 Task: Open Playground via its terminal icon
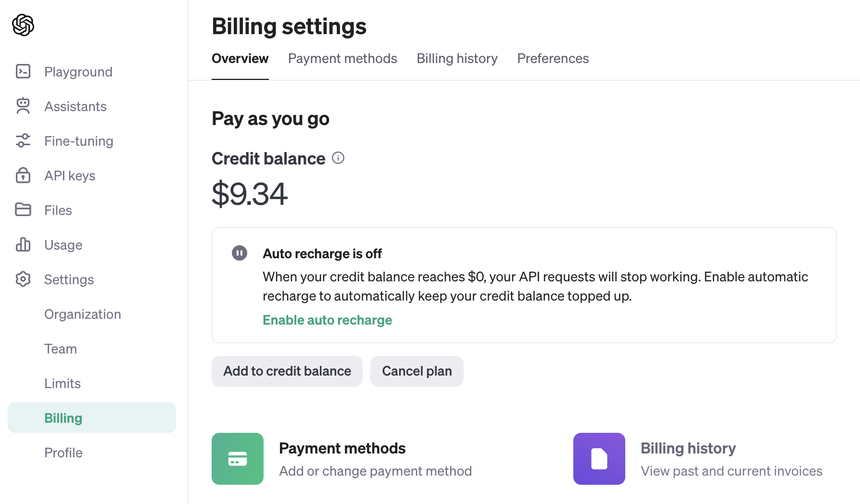coord(23,72)
